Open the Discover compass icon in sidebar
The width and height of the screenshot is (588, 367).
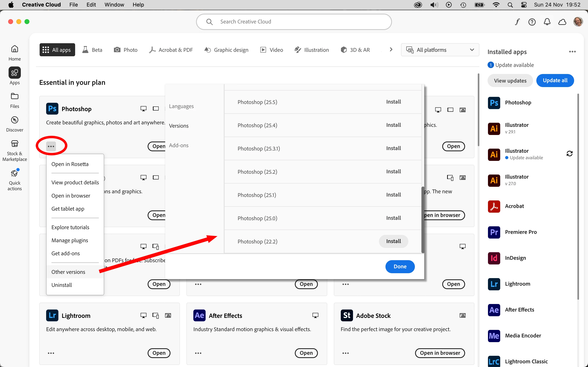click(x=14, y=120)
